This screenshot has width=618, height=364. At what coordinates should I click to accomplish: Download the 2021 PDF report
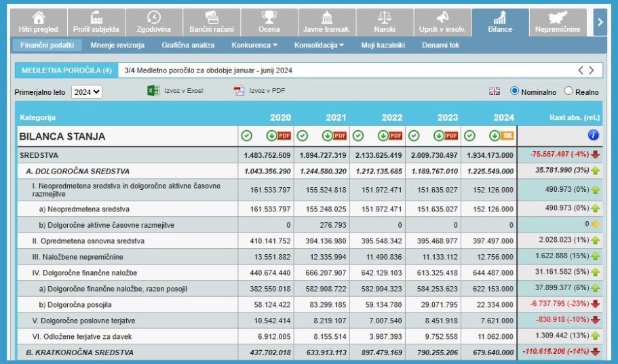click(x=334, y=136)
